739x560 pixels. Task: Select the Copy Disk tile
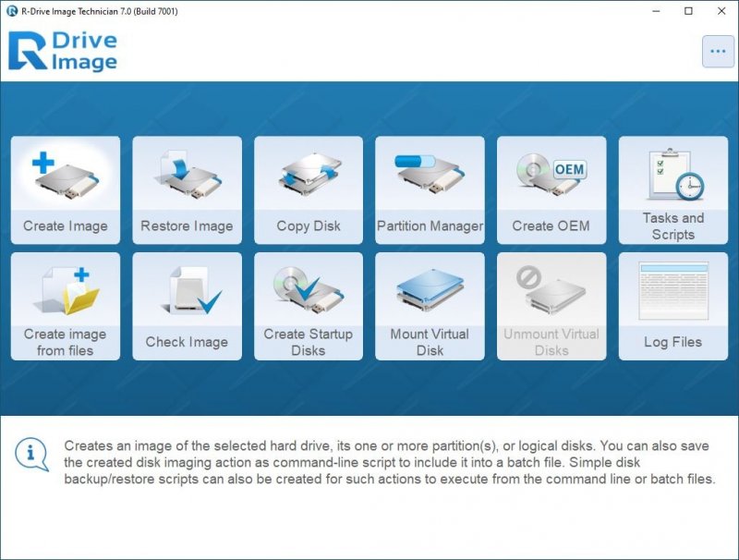click(309, 190)
